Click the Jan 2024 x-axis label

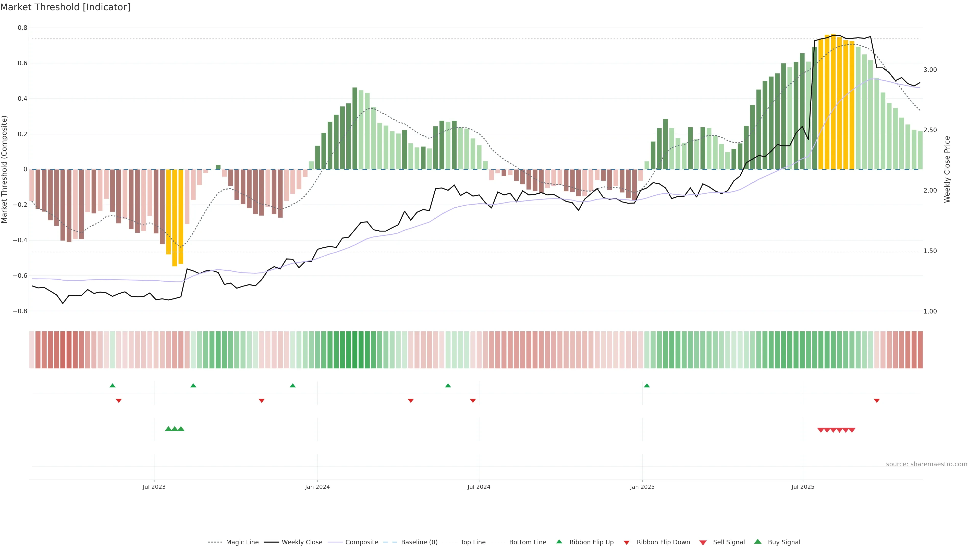coord(317,487)
